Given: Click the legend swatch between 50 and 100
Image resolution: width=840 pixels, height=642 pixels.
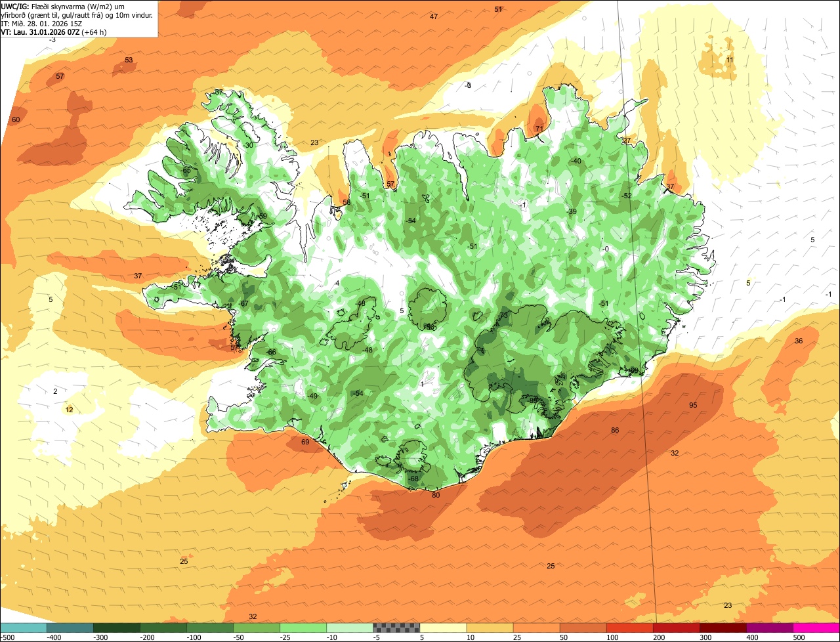Looking at the screenshot, I should tap(583, 628).
